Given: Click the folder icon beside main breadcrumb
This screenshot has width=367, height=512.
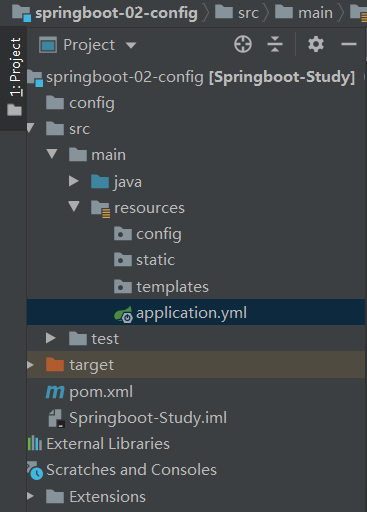Looking at the screenshot, I should click(x=284, y=12).
